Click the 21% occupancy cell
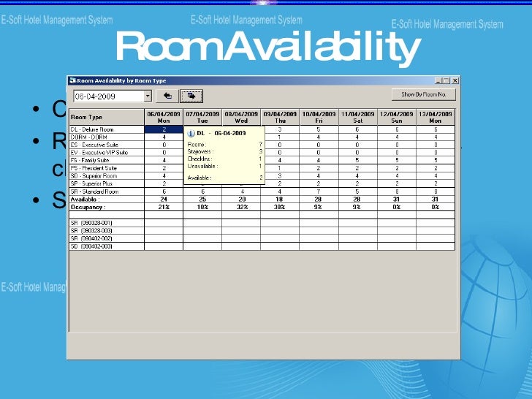The width and height of the screenshot is (532, 399). (164, 208)
